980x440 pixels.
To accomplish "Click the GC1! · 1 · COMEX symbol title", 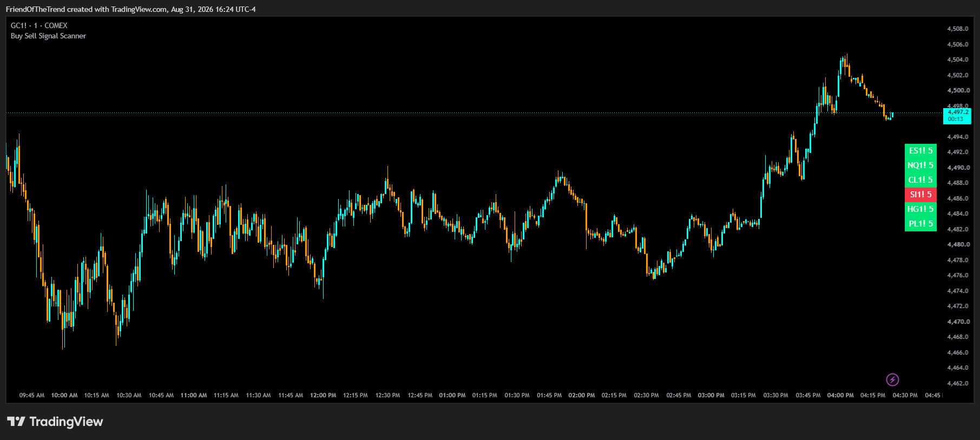I will click(x=39, y=25).
